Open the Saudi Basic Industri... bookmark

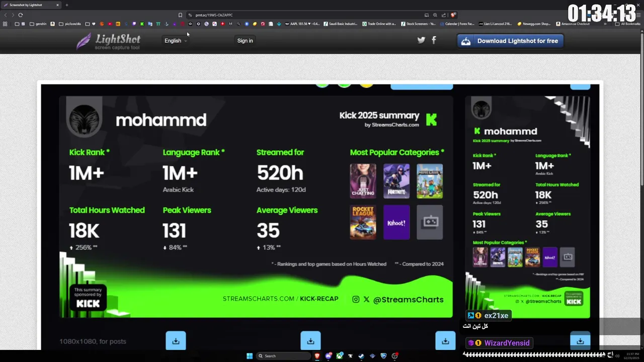pos(341,24)
